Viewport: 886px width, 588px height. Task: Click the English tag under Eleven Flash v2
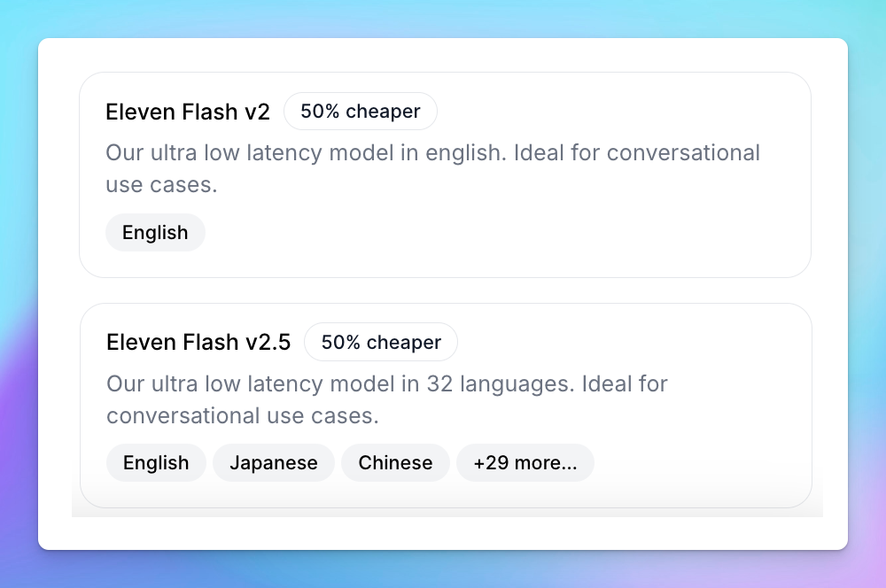pos(155,233)
